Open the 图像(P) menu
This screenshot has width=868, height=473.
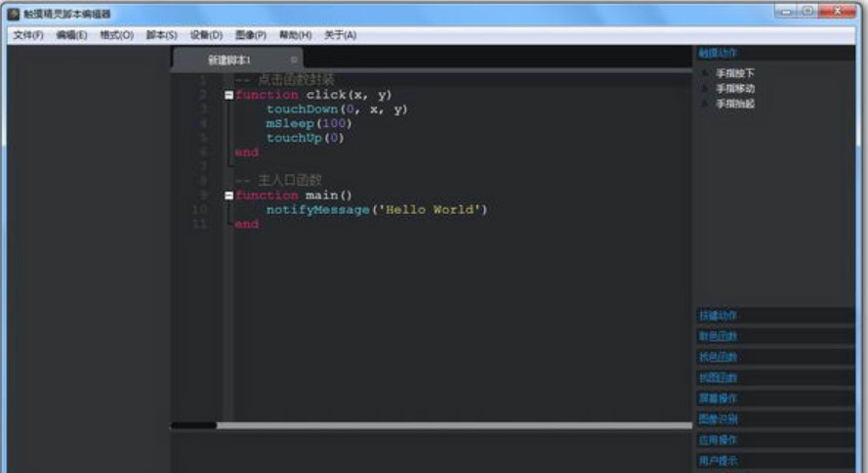pos(251,35)
